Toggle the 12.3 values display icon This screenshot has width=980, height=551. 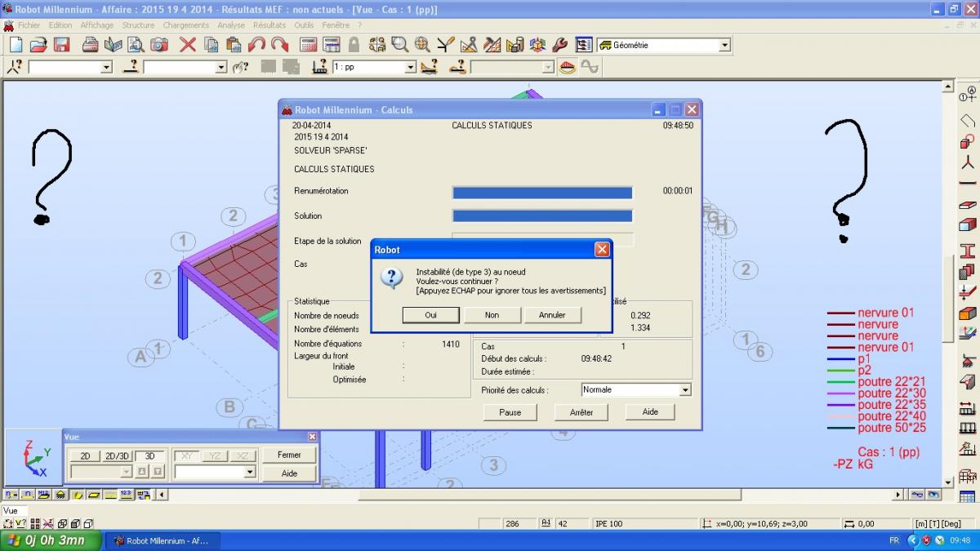coord(126,494)
